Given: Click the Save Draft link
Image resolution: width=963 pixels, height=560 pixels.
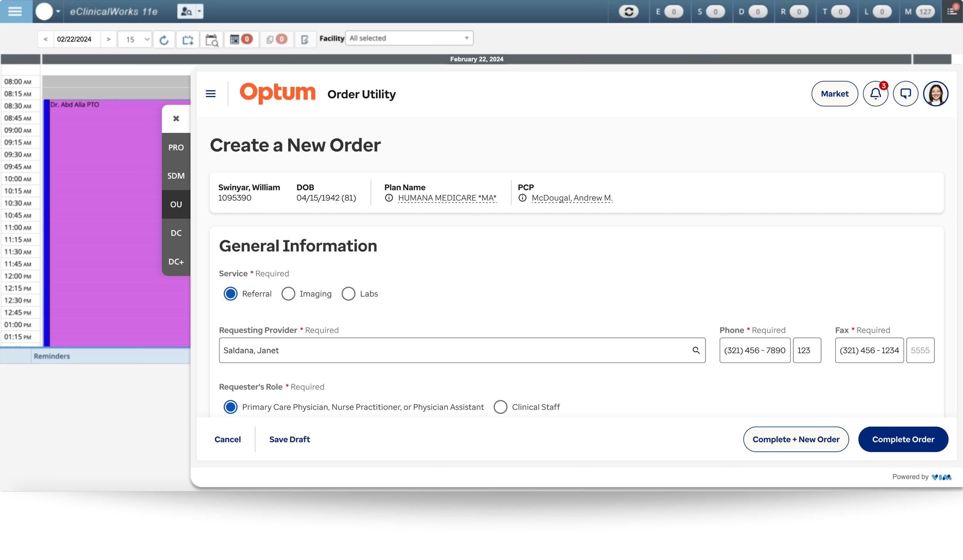Looking at the screenshot, I should click(289, 439).
